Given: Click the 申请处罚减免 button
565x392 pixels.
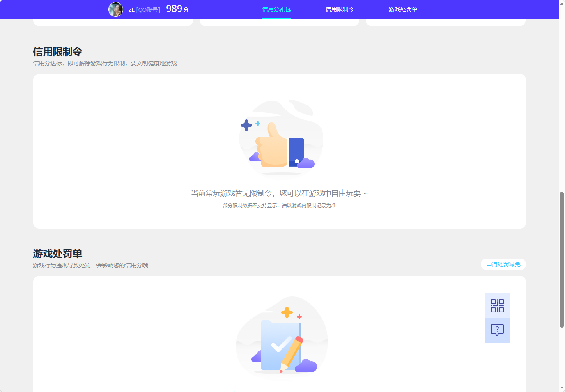Looking at the screenshot, I should (503, 264).
